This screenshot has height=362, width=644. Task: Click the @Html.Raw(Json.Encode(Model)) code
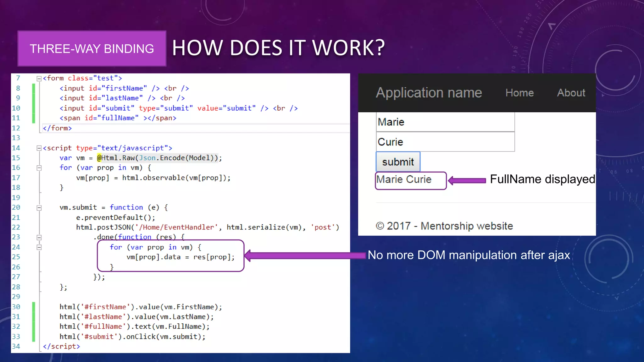(157, 158)
